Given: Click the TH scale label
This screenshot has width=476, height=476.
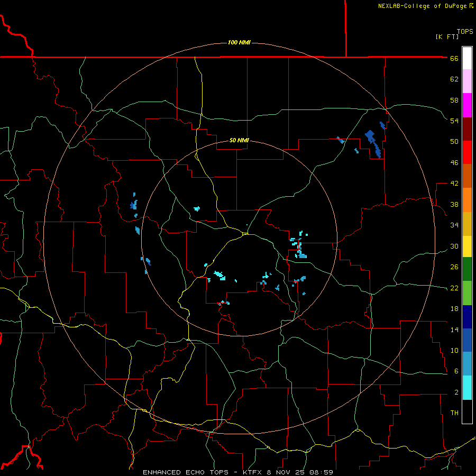Looking at the screenshot, I should pos(454,413).
